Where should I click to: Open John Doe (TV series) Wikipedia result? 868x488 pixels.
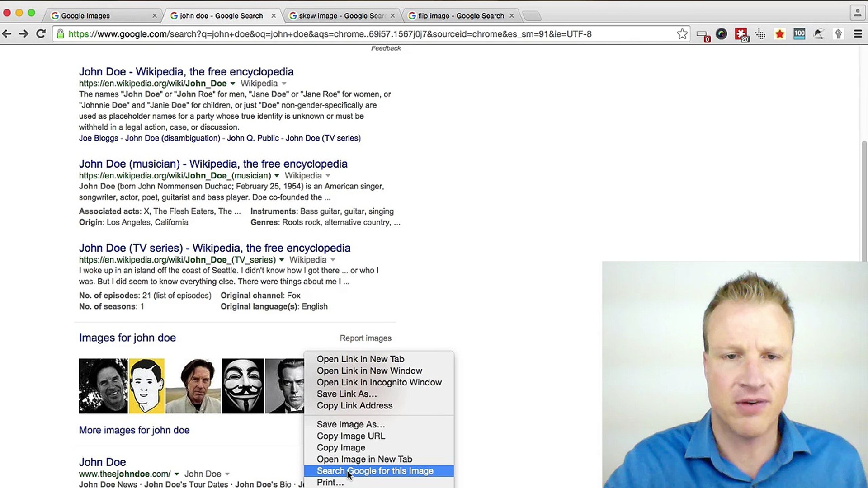click(x=214, y=248)
